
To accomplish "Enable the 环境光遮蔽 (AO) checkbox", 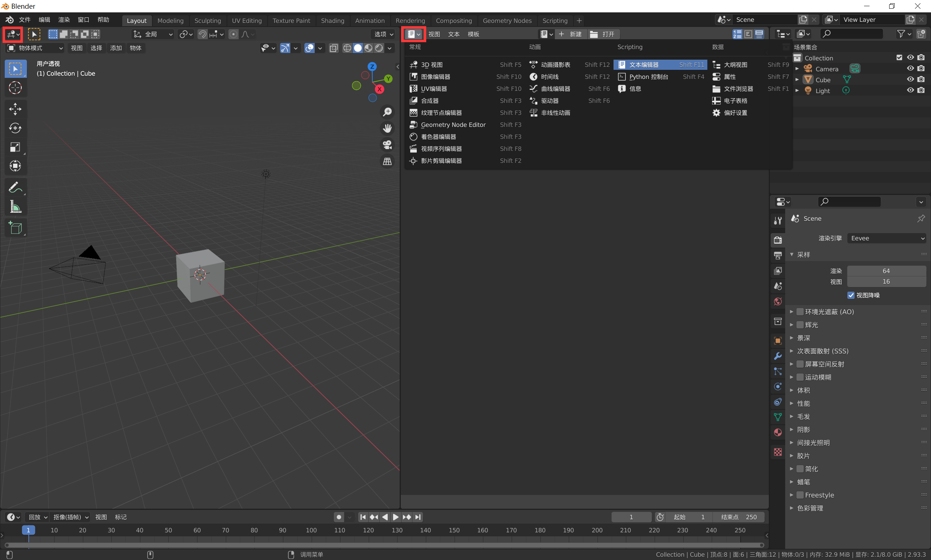I will pos(800,312).
